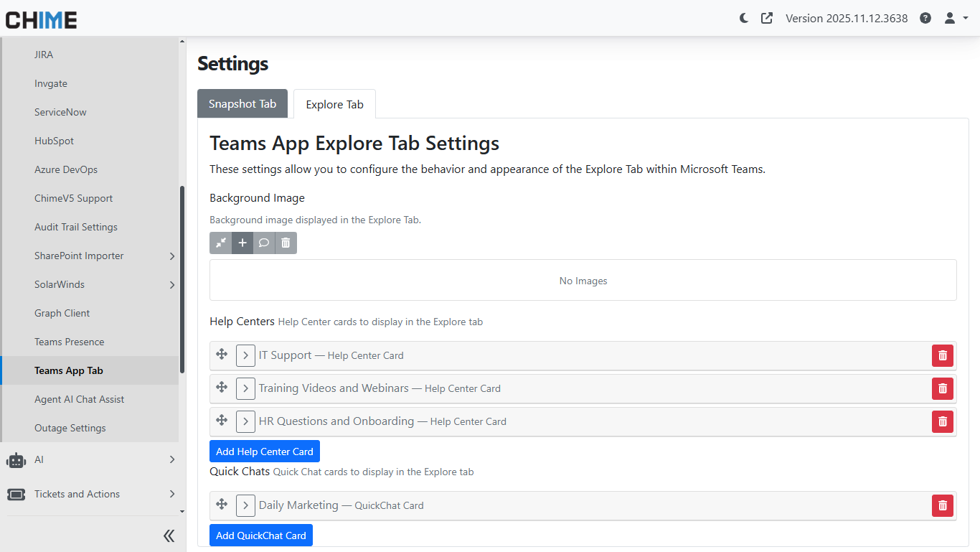Select the Explore Tab
The image size is (980, 552).
[x=334, y=105]
